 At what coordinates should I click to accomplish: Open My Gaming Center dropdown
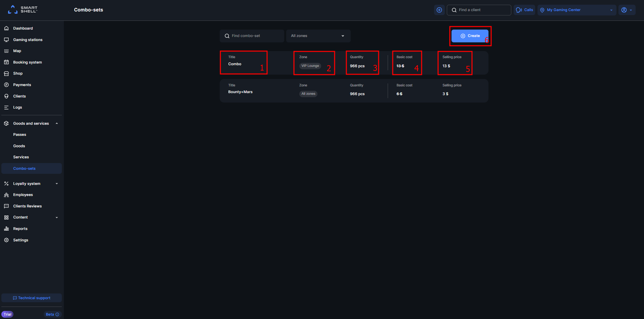point(576,10)
